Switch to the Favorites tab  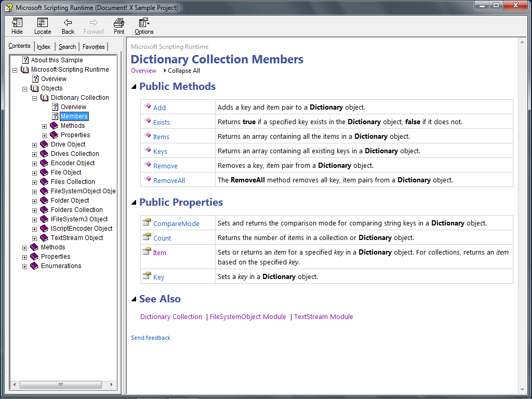[94, 47]
